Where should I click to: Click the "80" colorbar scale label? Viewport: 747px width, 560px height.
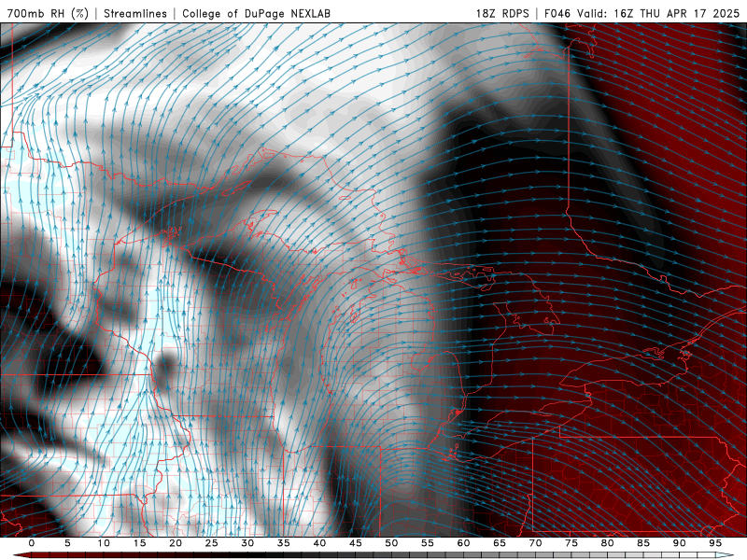[608, 543]
